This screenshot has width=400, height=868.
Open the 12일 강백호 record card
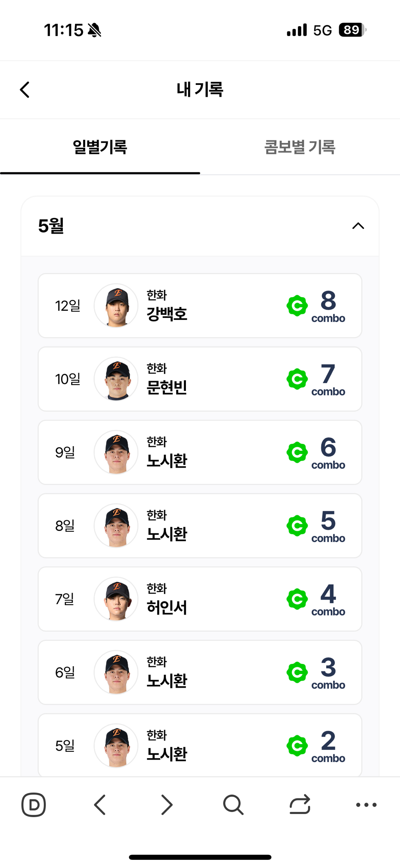click(x=200, y=306)
